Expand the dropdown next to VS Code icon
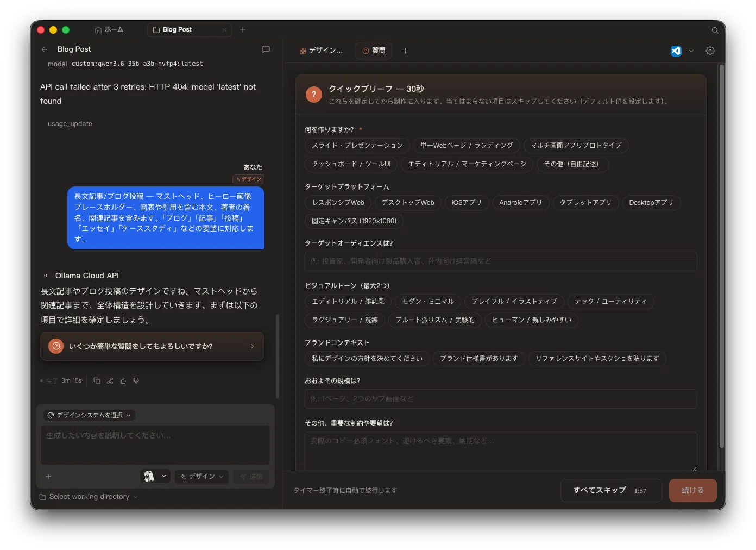The width and height of the screenshot is (756, 550). point(691,51)
